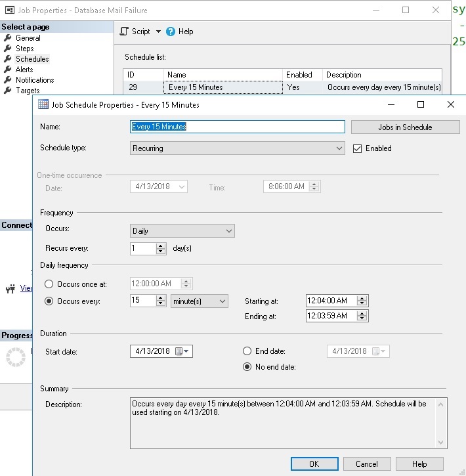Click the Jobs in Schedule button
466x476 pixels.
click(406, 127)
